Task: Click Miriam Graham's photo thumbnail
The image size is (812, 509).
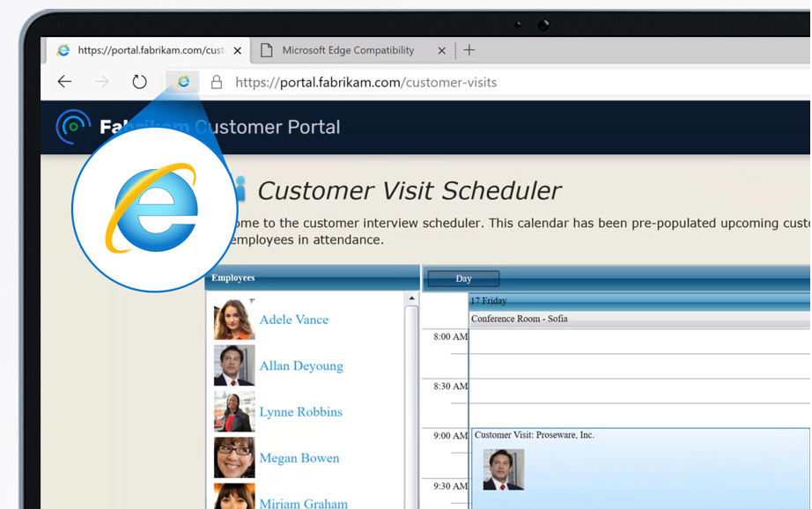Action: click(234, 496)
